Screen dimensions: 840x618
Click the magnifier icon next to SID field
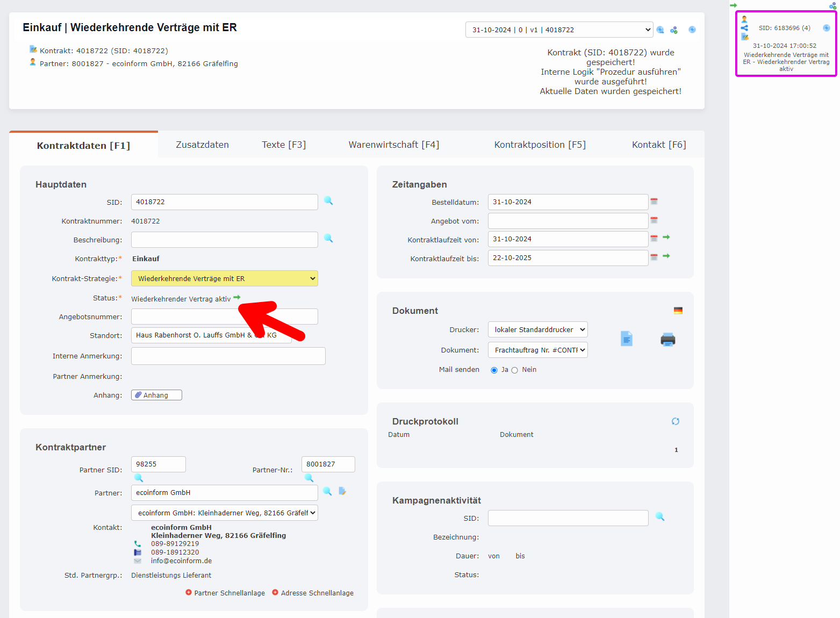(x=328, y=201)
